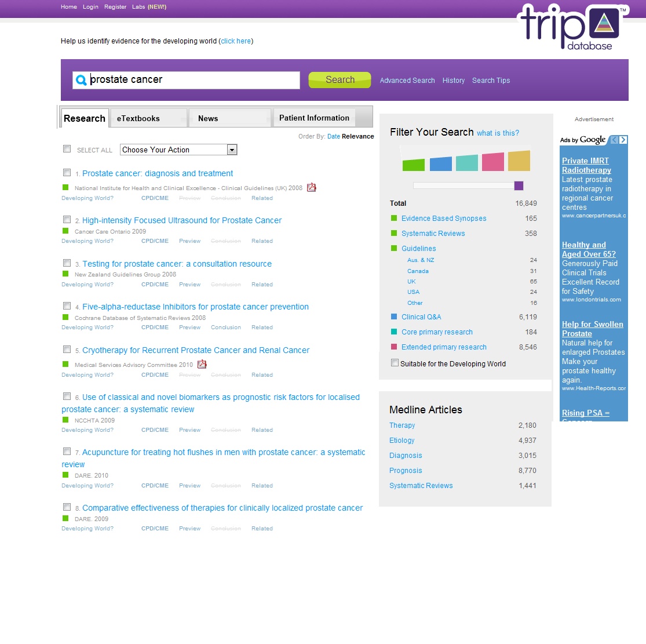Open PDF icon for NICE prostate cancer guideline
This screenshot has width=646, height=644.
pos(312,187)
